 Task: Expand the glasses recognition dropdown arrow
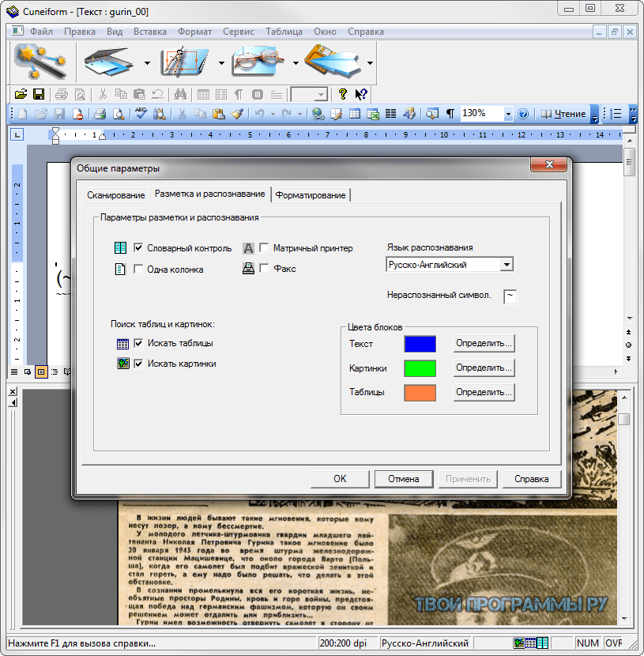point(296,63)
